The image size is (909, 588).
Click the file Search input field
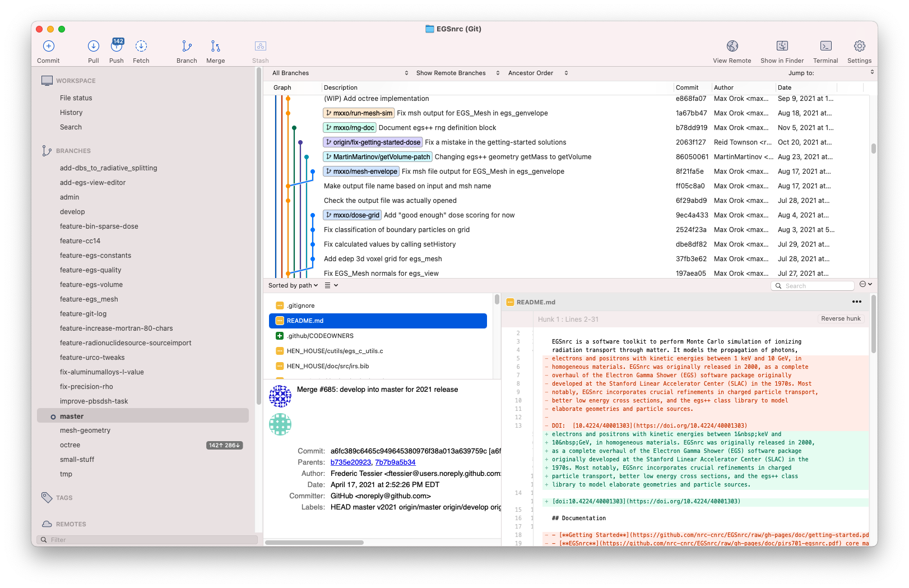click(x=813, y=286)
